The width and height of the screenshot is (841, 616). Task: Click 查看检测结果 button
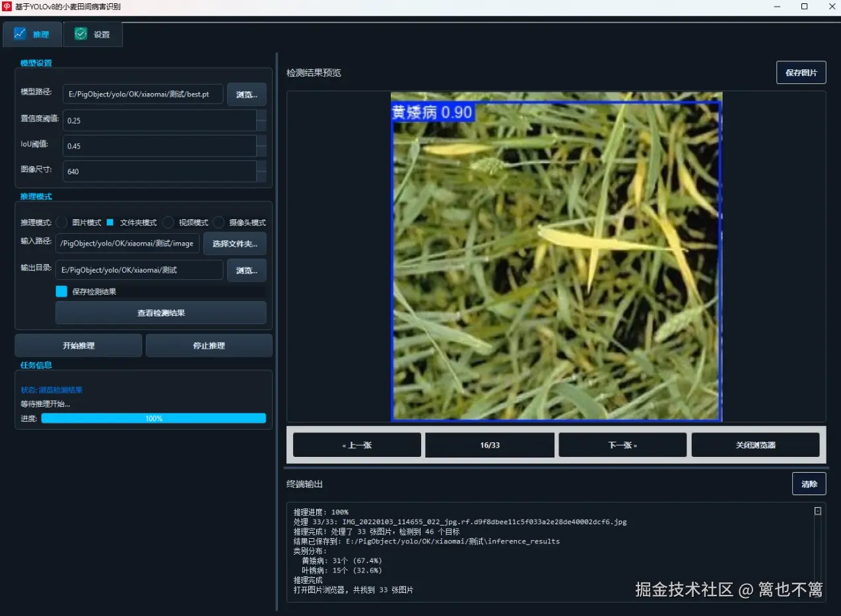(x=161, y=313)
